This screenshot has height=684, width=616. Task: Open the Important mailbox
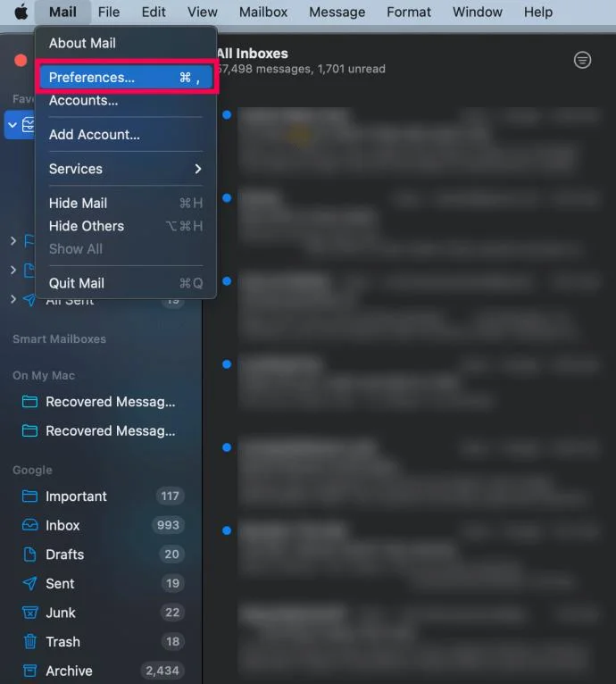point(101,496)
